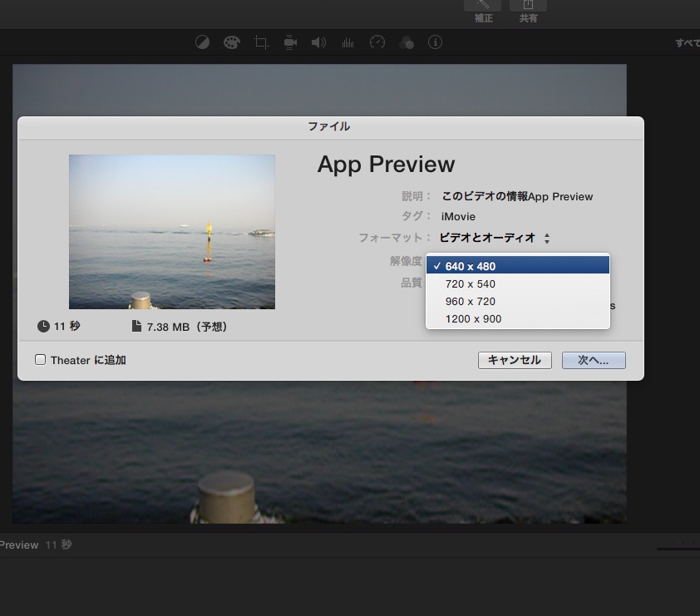Screen dimensions: 700x616
Task: Open the speed speedometer tool
Action: [x=377, y=42]
